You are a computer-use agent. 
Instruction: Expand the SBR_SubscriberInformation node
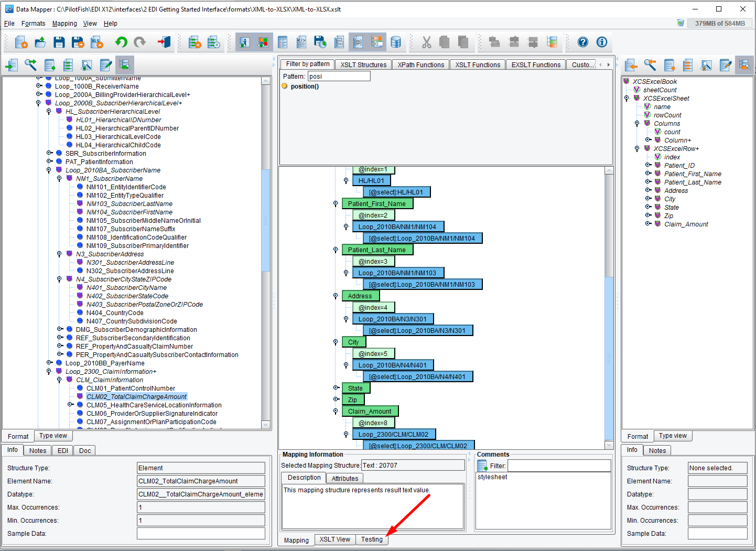tap(49, 153)
